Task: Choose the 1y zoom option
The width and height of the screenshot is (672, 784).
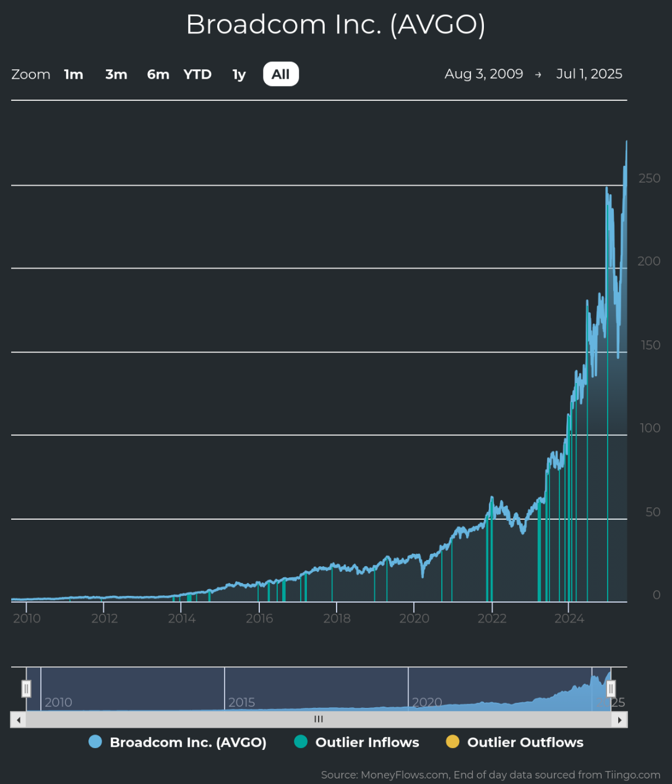Action: [x=239, y=74]
